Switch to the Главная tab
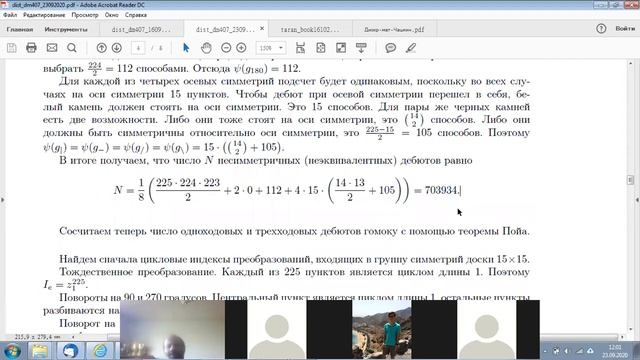The width and height of the screenshot is (640, 360). 20,29
